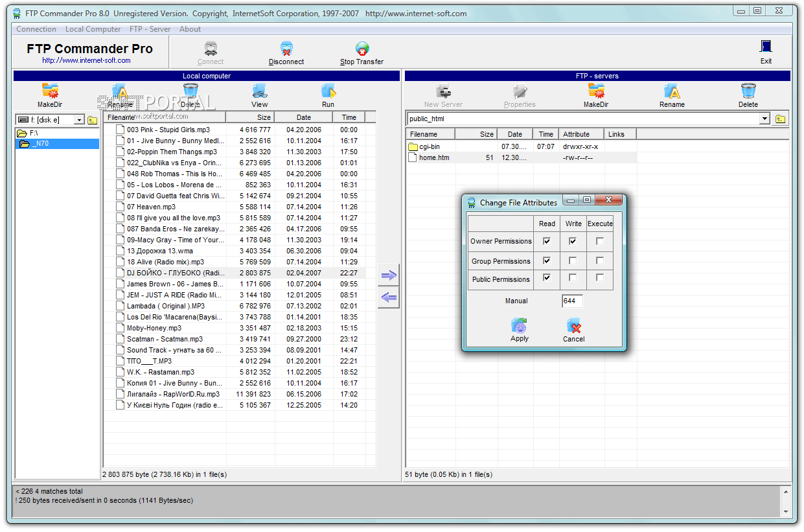The image size is (804, 532).
Task: Toggle the Public Permissions Read checkbox
Action: click(x=547, y=278)
